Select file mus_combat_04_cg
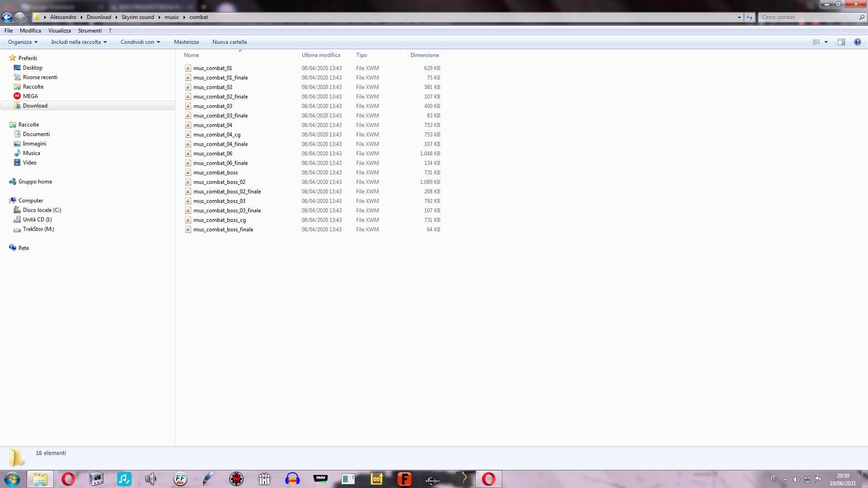Viewport: 868px width, 488px height. click(217, 135)
